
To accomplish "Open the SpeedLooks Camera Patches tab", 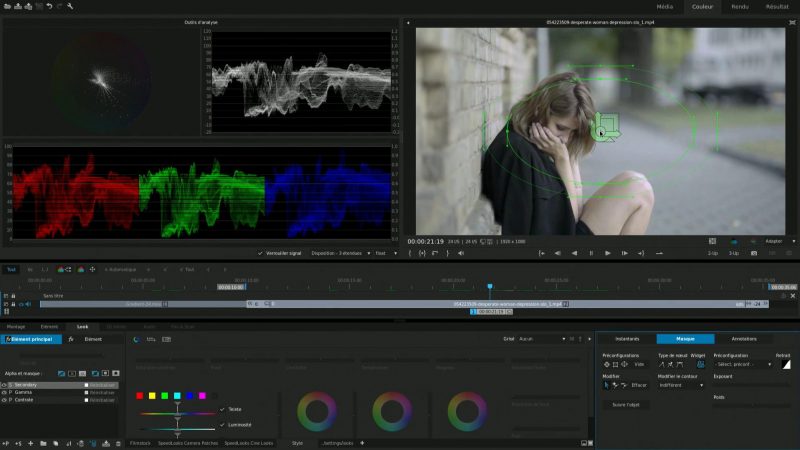I will 187,443.
